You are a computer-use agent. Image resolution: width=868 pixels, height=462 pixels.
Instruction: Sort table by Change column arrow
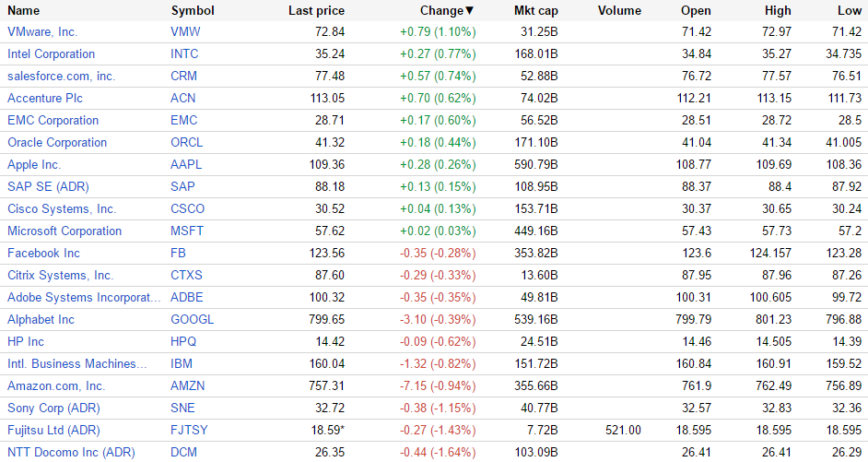click(470, 10)
